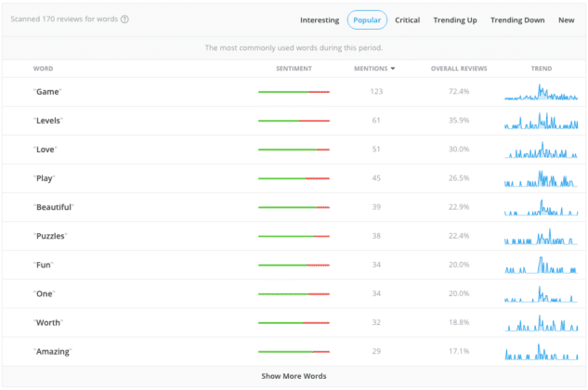The height and width of the screenshot is (390, 588).
Task: Select the New tab
Action: pos(566,20)
